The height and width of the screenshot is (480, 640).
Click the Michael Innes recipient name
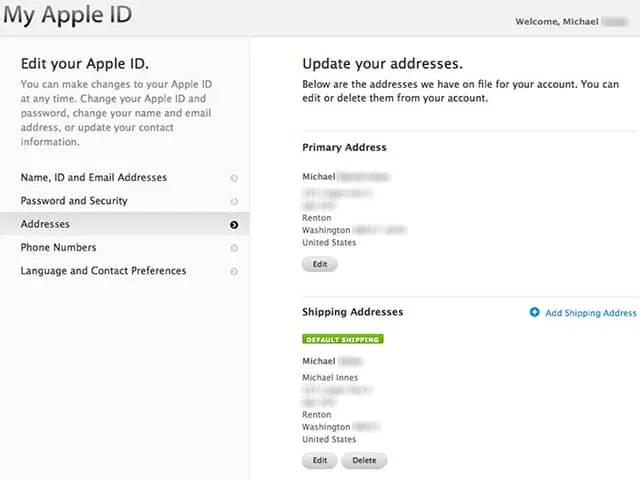click(330, 378)
